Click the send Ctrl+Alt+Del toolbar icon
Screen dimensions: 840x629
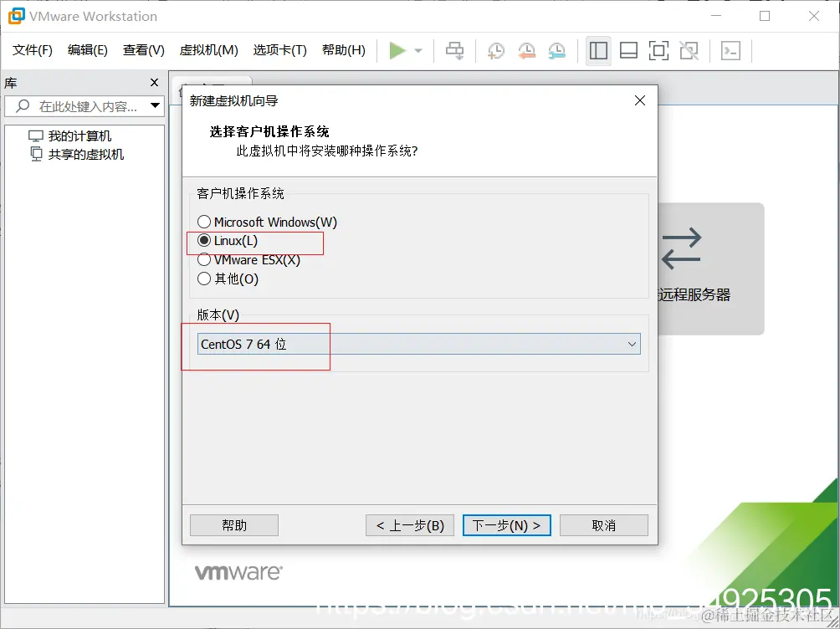455,51
